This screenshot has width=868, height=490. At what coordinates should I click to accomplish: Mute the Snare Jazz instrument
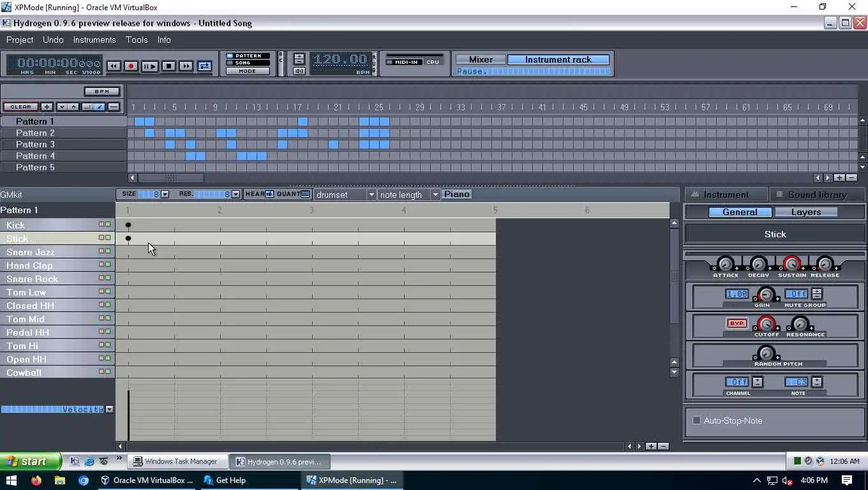coord(101,251)
